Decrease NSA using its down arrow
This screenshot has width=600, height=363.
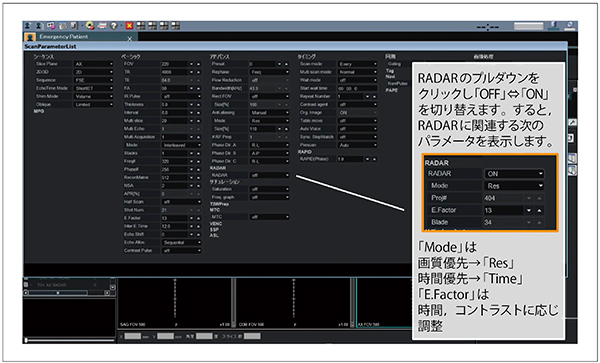191,186
